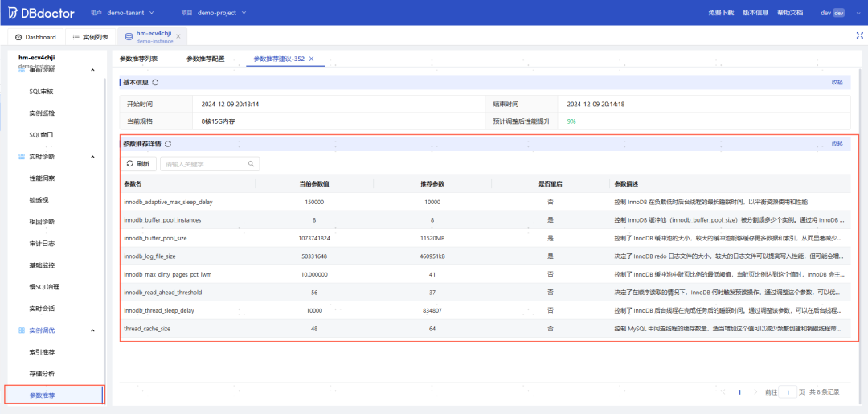Collapse the 基本信息 section via 收起
Screen dimensions: 868x414
coord(837,83)
